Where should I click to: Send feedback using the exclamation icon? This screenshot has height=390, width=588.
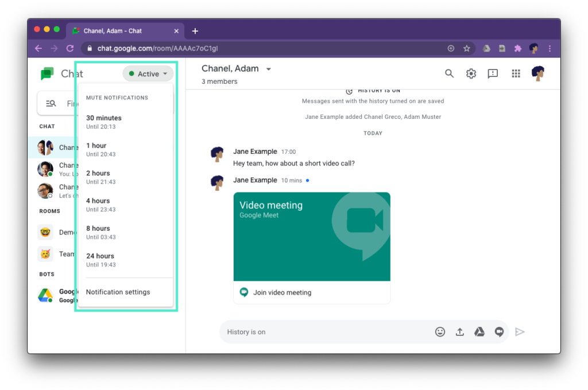click(493, 74)
